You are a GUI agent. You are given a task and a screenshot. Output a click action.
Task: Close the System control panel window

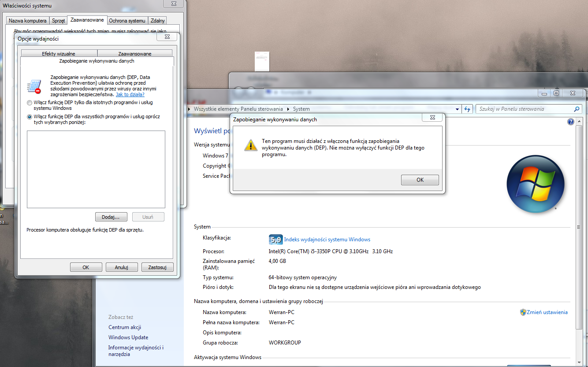click(572, 93)
